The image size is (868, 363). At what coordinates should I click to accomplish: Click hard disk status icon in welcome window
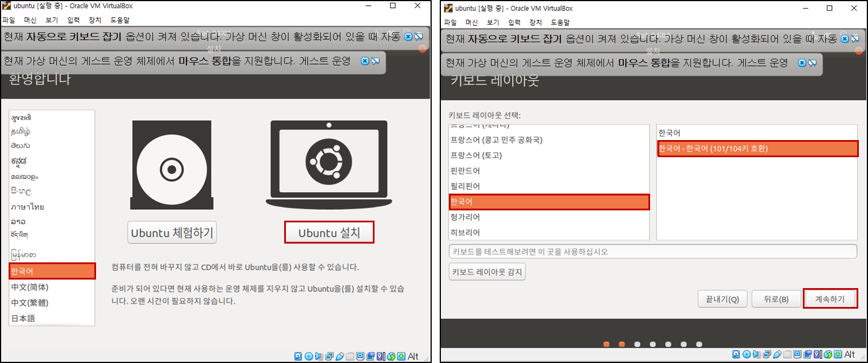[298, 356]
